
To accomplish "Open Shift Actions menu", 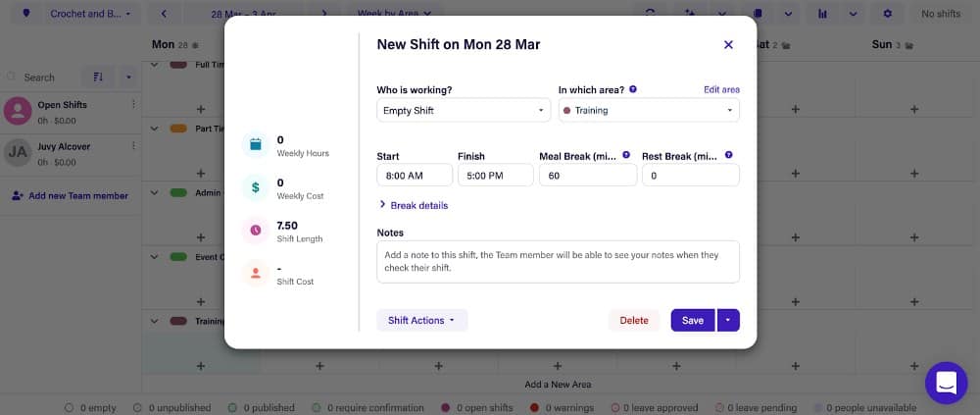I will 421,321.
